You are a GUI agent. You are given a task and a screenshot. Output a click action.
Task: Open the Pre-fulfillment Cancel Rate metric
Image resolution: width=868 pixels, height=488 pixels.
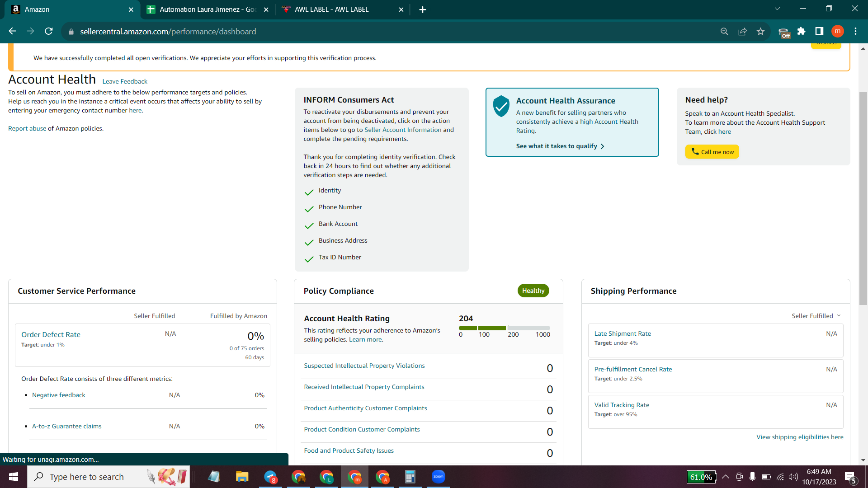(633, 369)
